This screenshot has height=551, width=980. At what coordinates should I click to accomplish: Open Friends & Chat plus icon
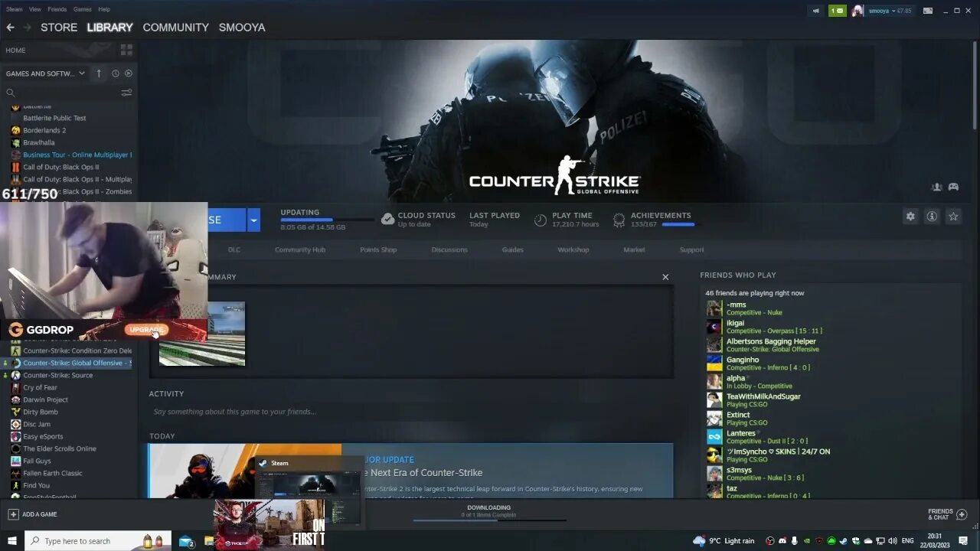point(962,514)
